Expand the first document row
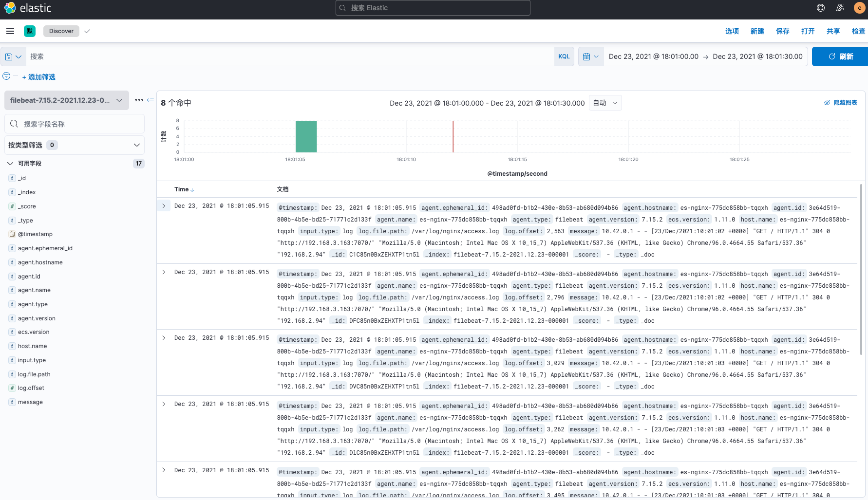Image resolution: width=868 pixels, height=500 pixels. coord(164,206)
